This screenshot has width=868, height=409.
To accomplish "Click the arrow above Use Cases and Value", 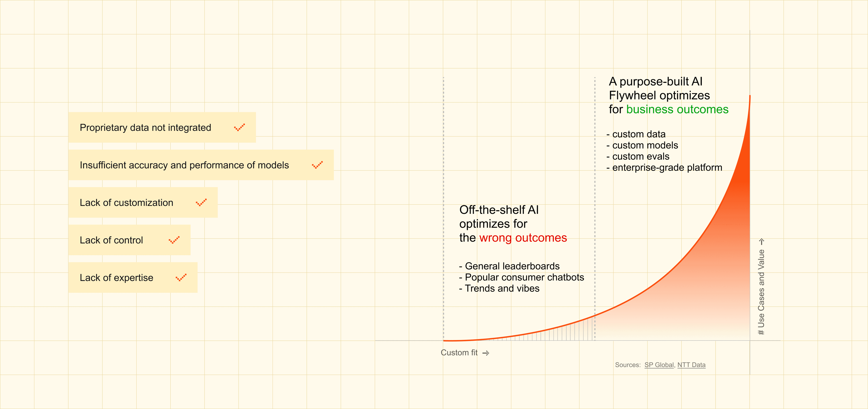I will (x=761, y=242).
